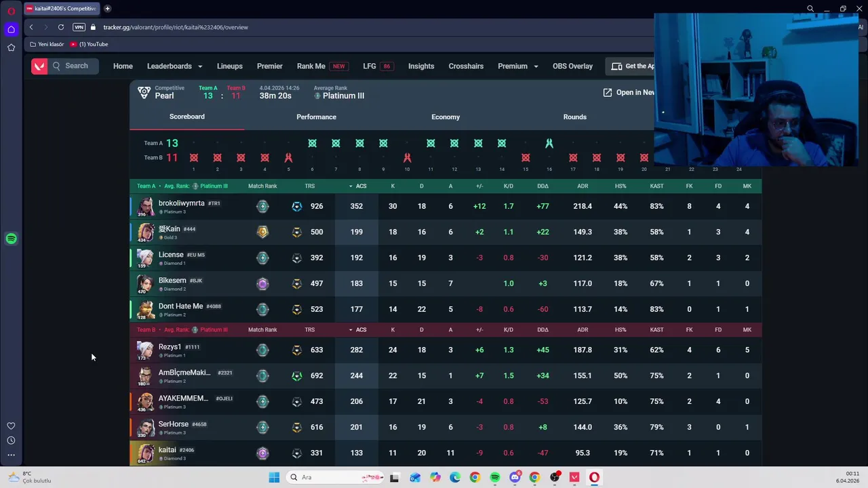Select the kaitai#2406 browser tab
The width and height of the screenshot is (868, 488).
[62, 9]
